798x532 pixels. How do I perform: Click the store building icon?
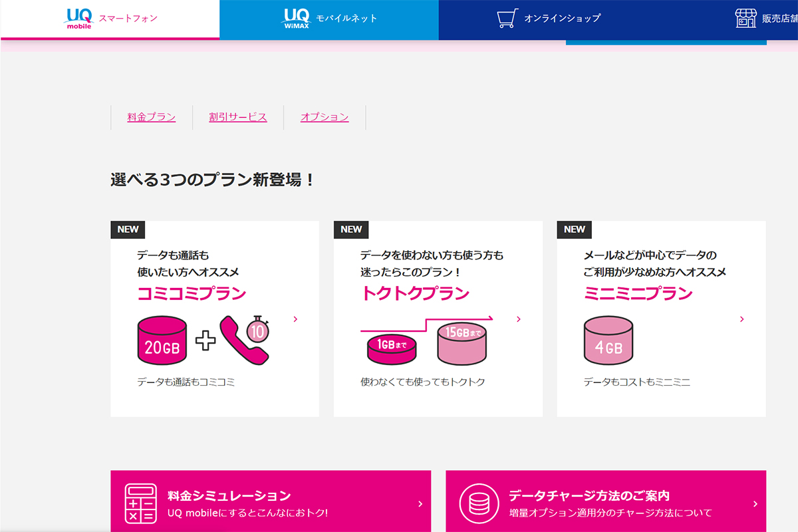(745, 18)
